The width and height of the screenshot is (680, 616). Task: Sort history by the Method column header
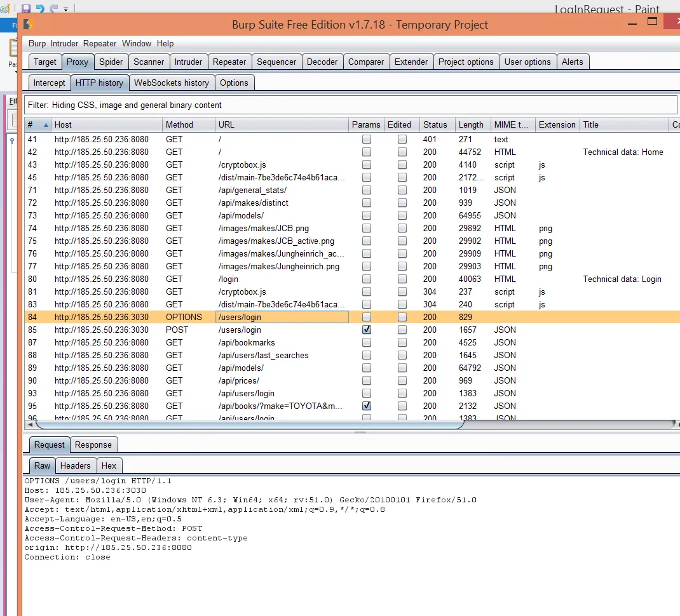coord(189,125)
